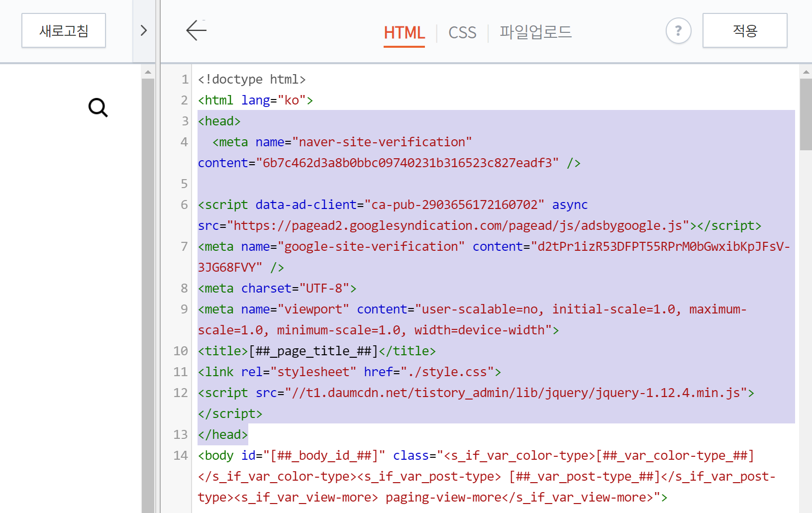Image resolution: width=812 pixels, height=513 pixels.
Task: Click the editor's scroll-up arrow
Action: [x=806, y=72]
